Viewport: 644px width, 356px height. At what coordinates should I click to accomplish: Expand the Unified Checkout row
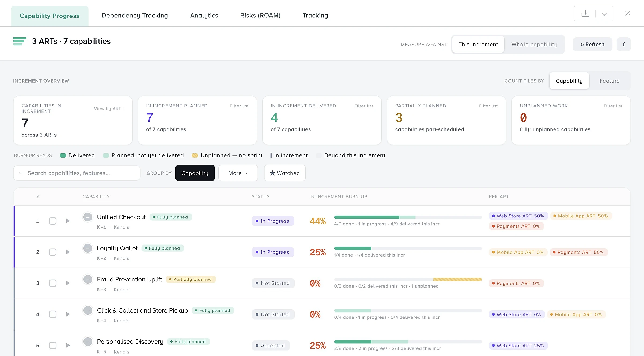[68, 221]
